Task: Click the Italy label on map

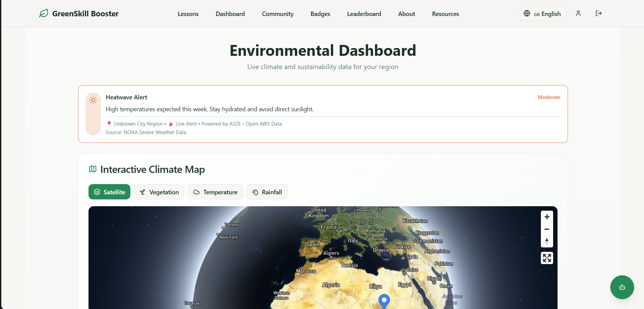Action: click(353, 240)
